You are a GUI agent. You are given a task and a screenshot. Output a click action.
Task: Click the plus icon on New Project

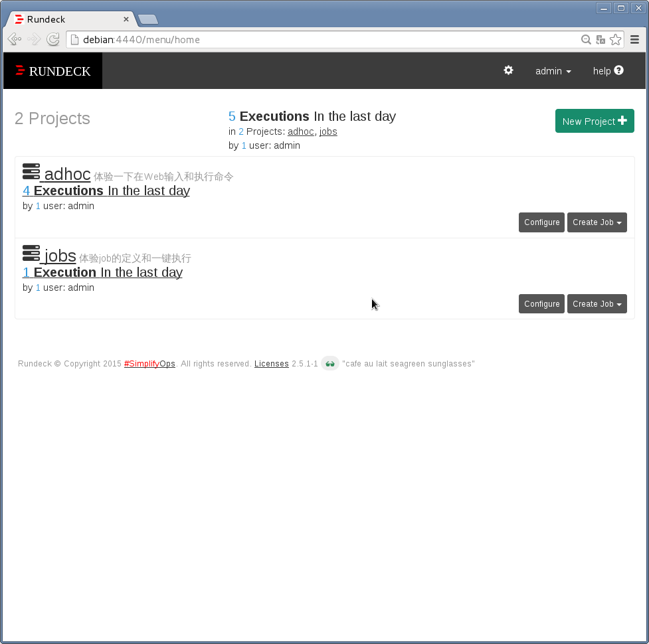pyautogui.click(x=622, y=120)
